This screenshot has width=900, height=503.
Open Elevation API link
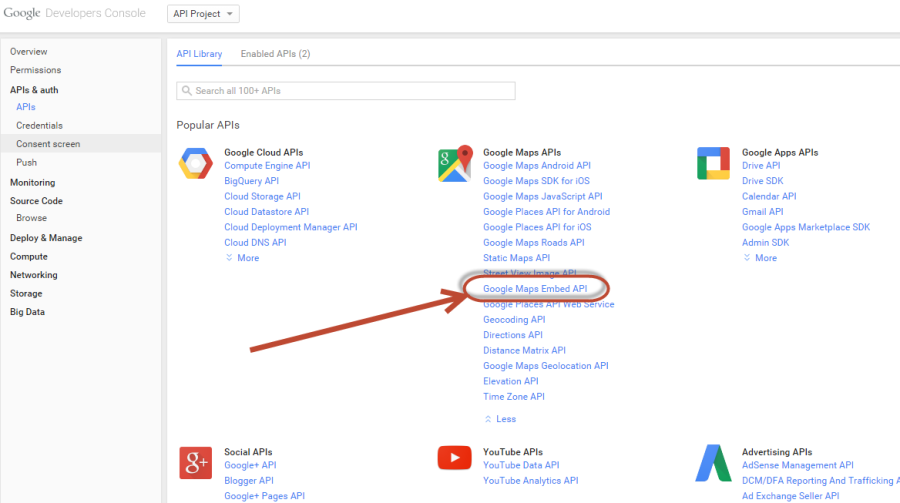click(x=511, y=381)
